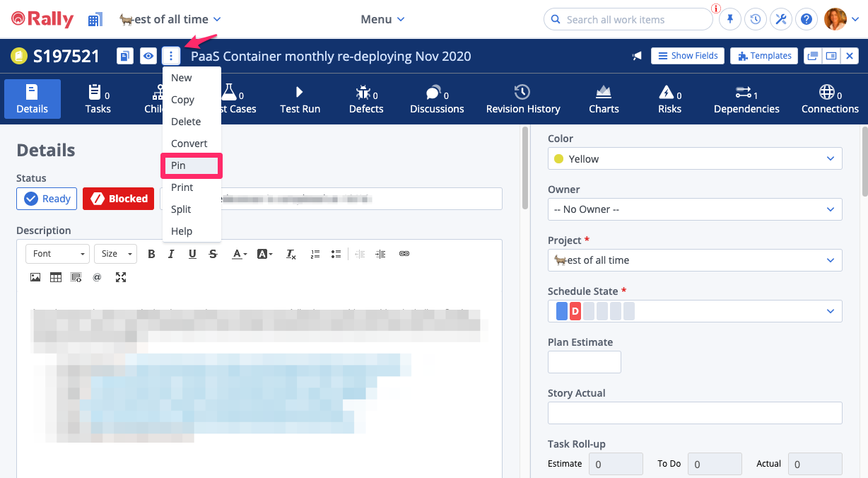Expand the description editor to fullscreen
The height and width of the screenshot is (478, 868).
point(121,277)
